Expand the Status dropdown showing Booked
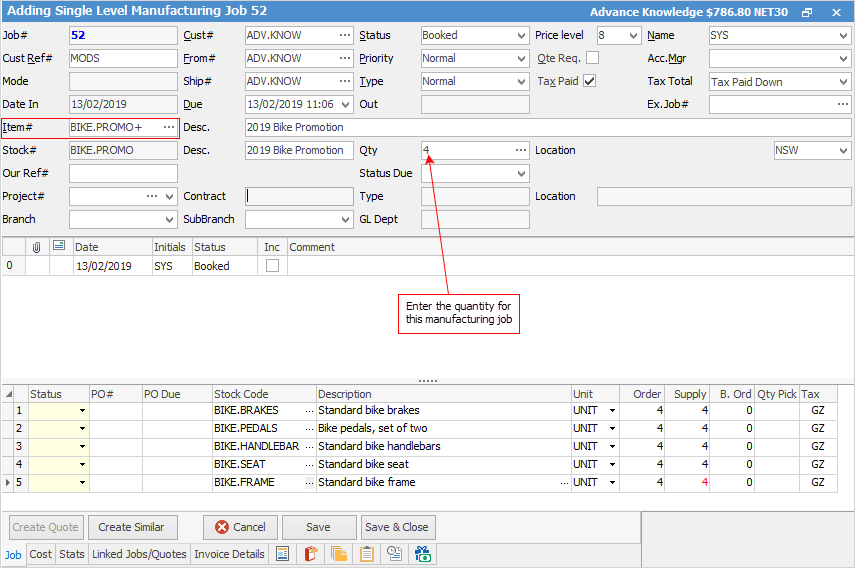Screen dimensions: 855x568 [520, 36]
